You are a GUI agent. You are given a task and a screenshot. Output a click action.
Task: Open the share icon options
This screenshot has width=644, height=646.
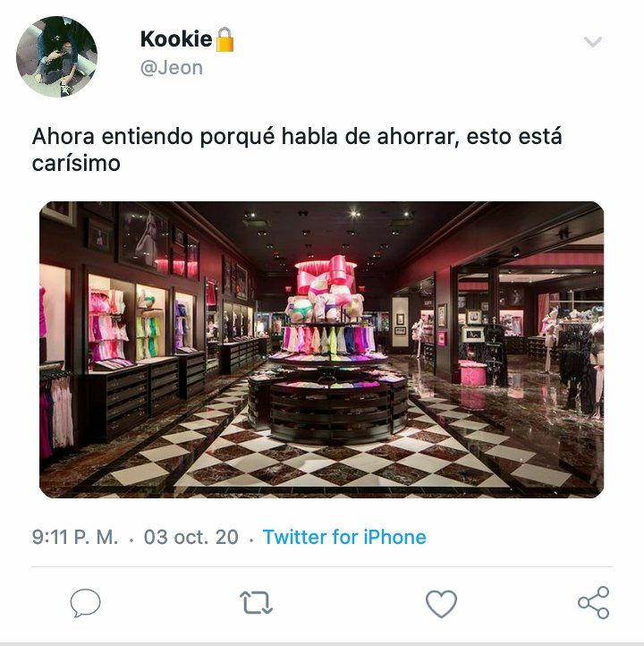(593, 602)
